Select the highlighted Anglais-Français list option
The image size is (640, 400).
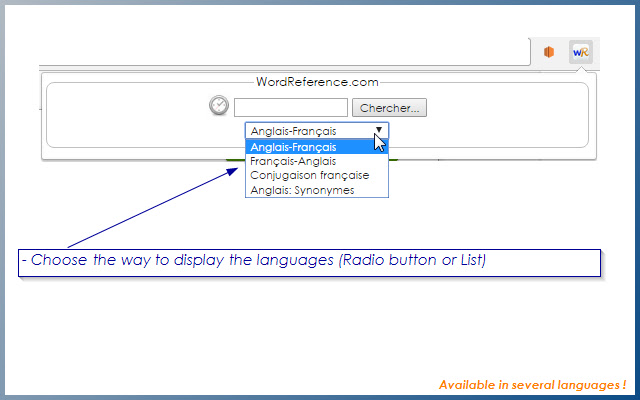point(317,147)
